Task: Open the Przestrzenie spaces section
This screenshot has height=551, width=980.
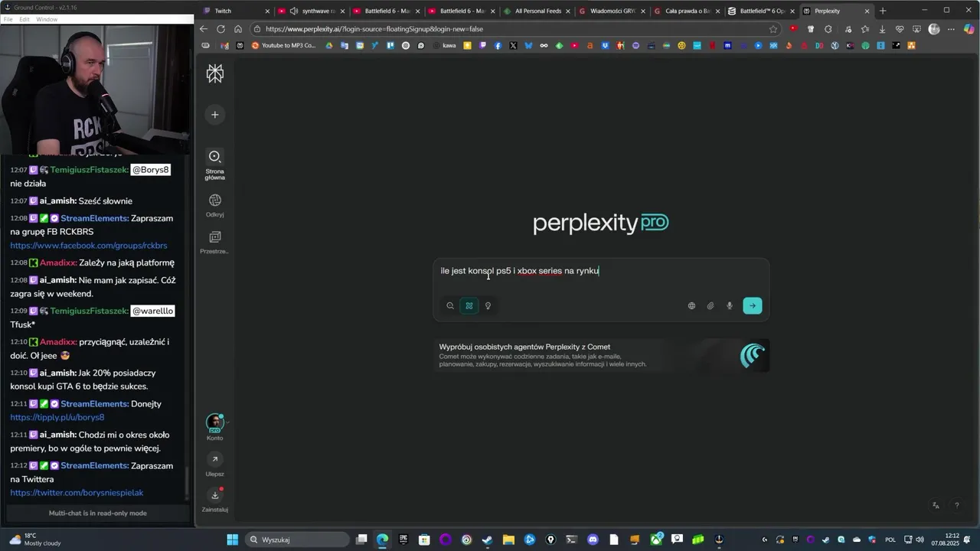Action: [215, 243]
